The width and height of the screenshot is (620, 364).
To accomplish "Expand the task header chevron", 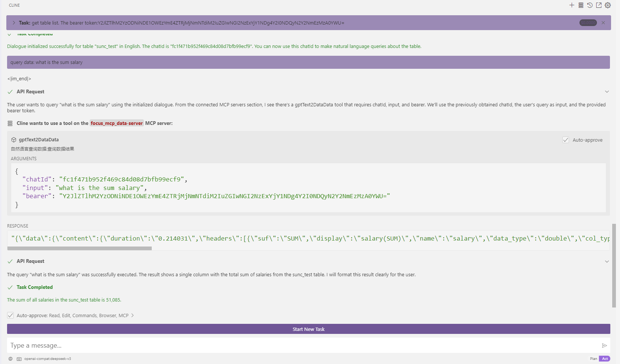I will point(14,23).
